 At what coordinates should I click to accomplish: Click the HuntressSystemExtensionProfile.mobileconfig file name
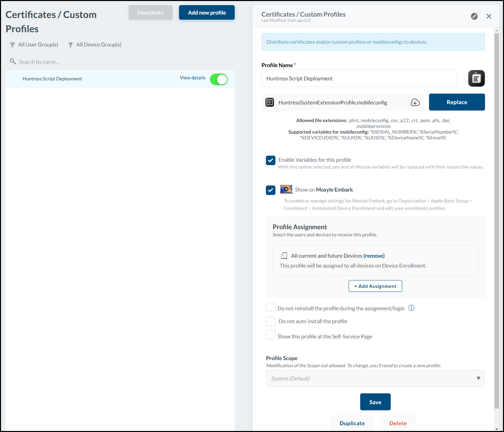click(x=333, y=102)
